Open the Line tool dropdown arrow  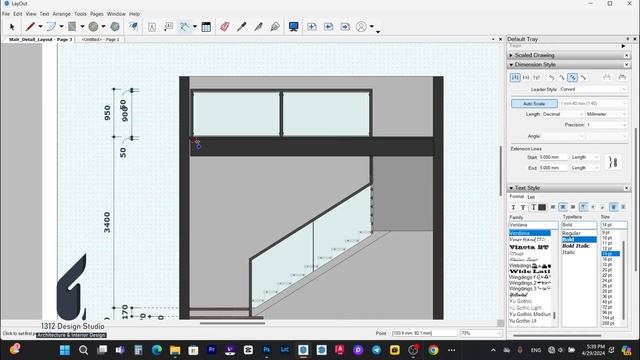click(40, 27)
